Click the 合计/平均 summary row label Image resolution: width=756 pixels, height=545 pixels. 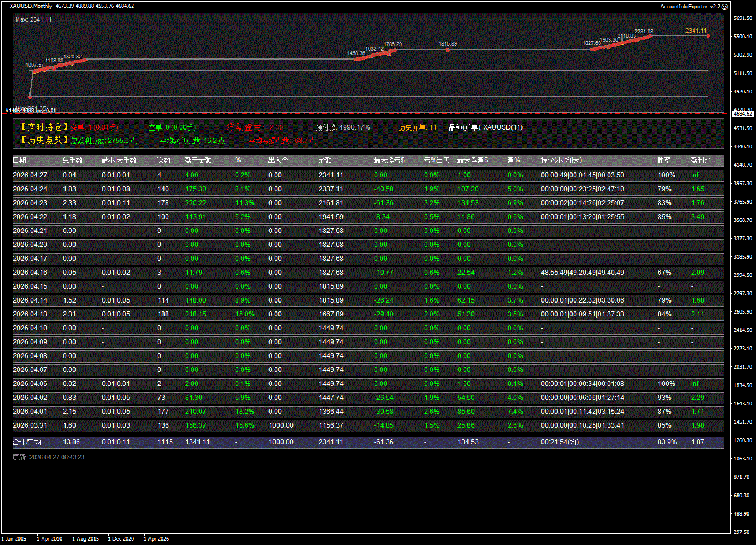pos(27,442)
